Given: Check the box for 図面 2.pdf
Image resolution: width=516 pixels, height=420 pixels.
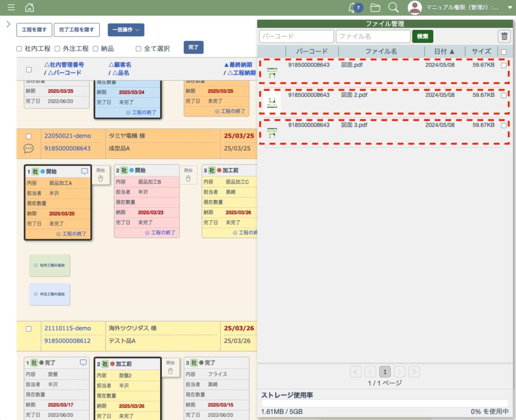Looking at the screenshot, I should (x=504, y=95).
